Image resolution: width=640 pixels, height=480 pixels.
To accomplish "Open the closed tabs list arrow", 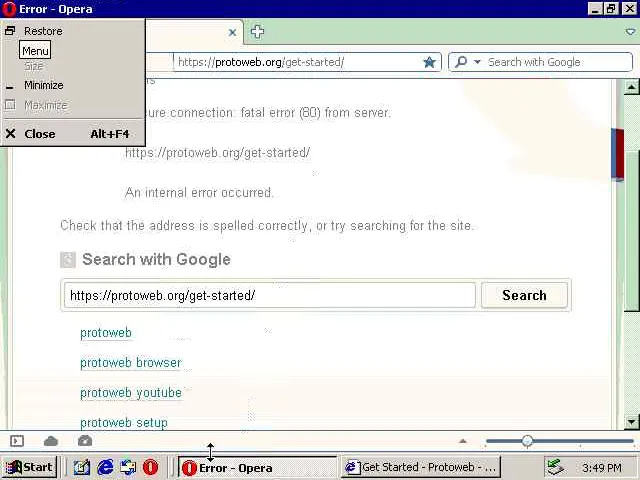I will (x=630, y=32).
